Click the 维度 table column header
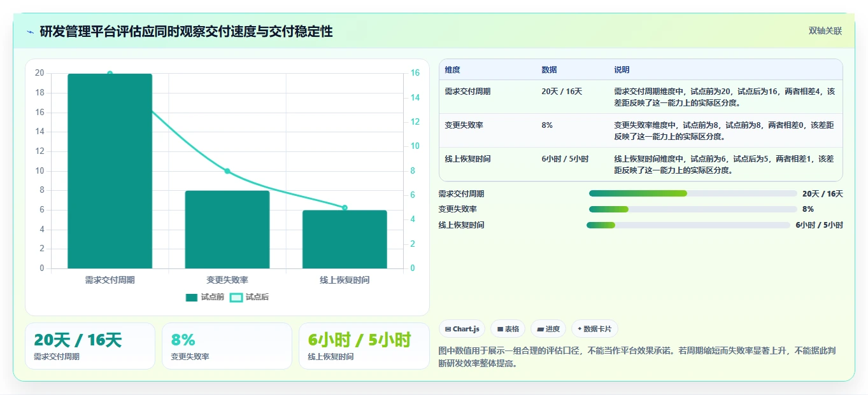The width and height of the screenshot is (868, 395). click(453, 70)
